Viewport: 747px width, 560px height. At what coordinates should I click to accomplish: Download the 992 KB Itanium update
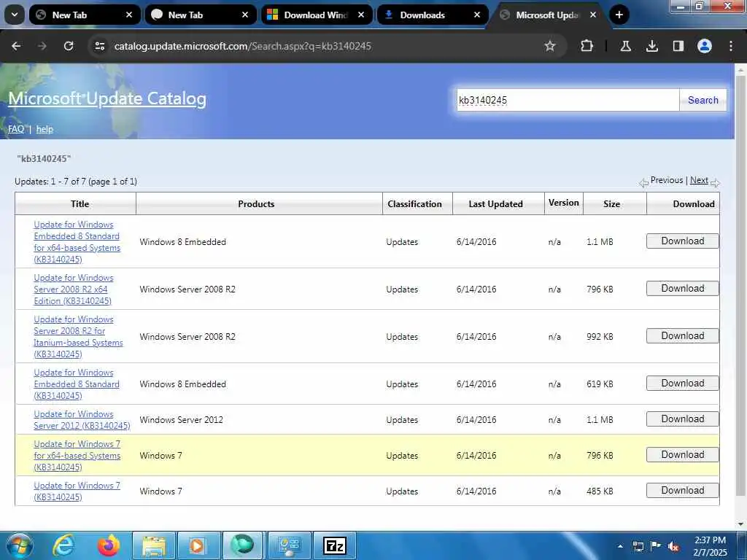(682, 335)
